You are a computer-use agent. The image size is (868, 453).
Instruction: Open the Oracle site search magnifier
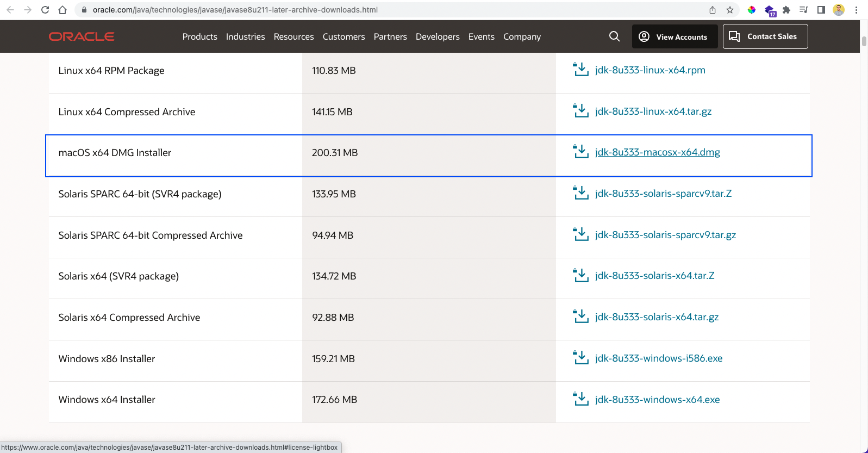click(x=614, y=36)
